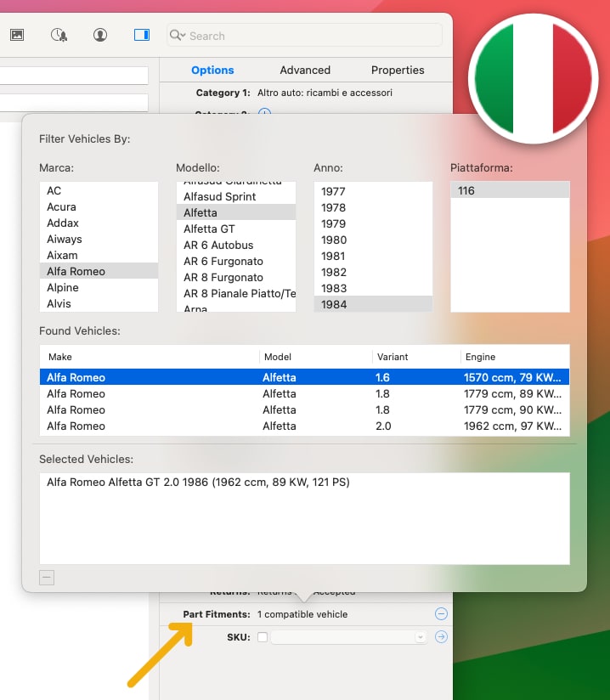The width and height of the screenshot is (610, 700).
Task: Pick year 1979 in Anno list
Action: pyautogui.click(x=373, y=223)
